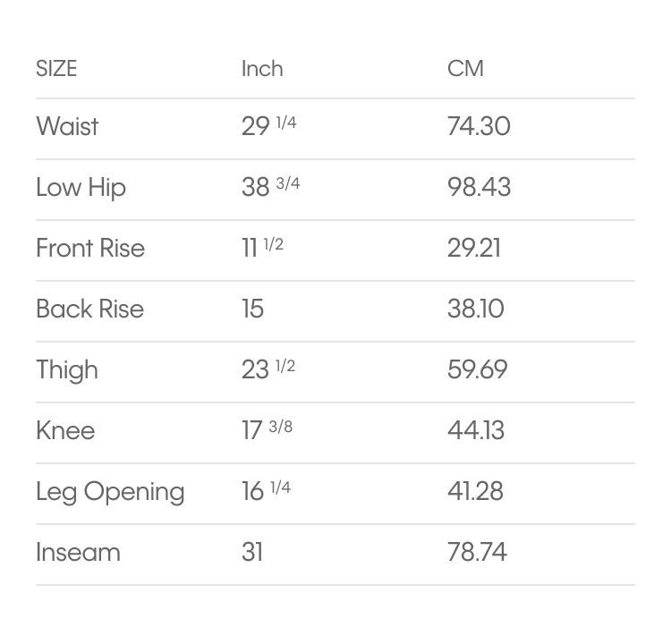Select the Thigh row label
Screen dimensions: 671x644
click(67, 370)
